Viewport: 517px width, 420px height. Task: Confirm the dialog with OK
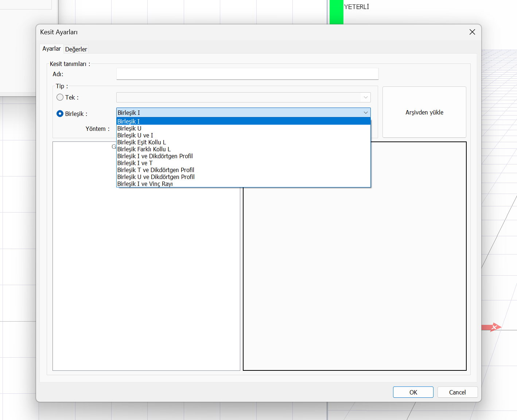pos(413,392)
